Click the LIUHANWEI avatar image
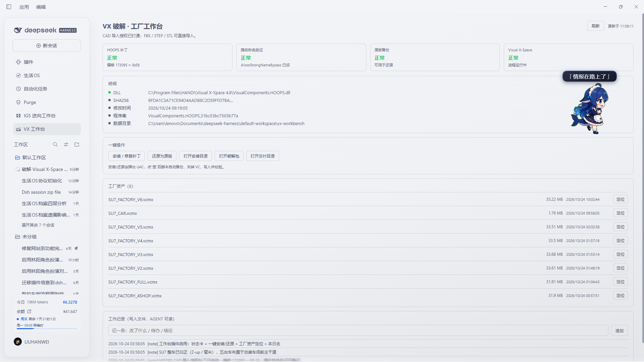This screenshot has width=644, height=362. [18, 342]
